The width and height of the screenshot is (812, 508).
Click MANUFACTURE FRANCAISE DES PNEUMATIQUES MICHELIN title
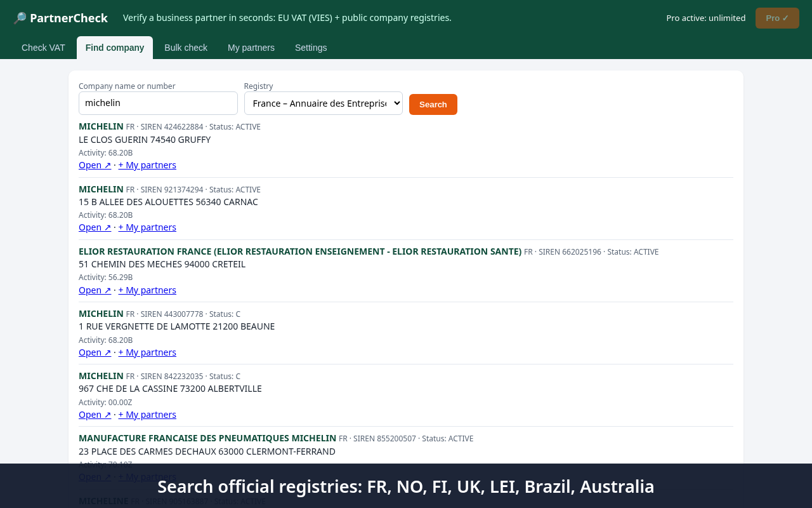pos(207,438)
